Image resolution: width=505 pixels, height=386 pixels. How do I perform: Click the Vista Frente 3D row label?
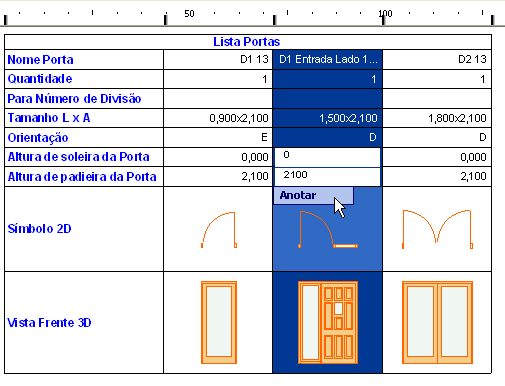49,323
